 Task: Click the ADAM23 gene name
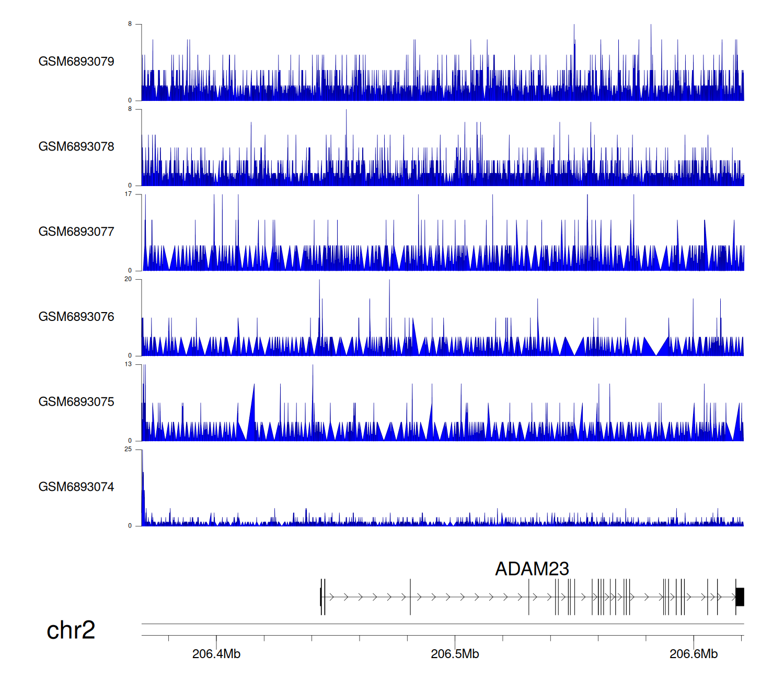(532, 569)
